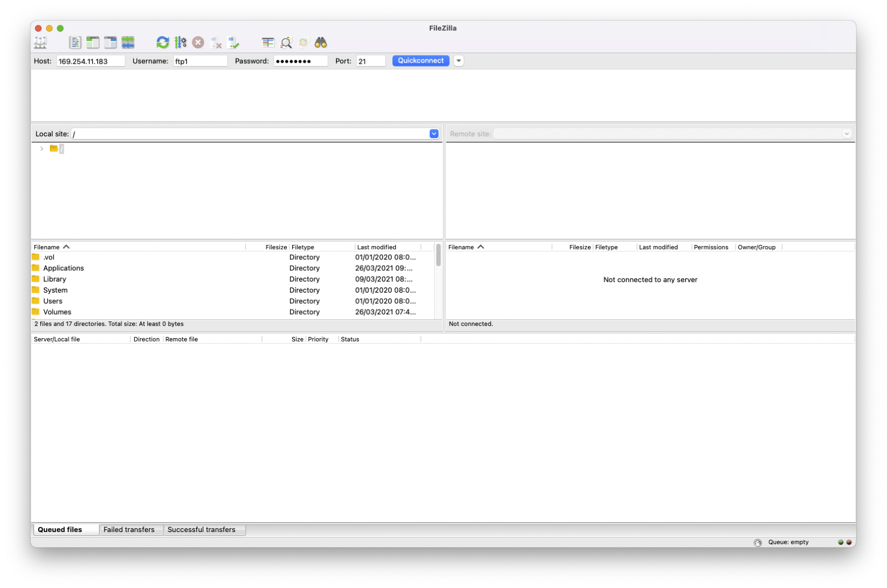The image size is (887, 588).
Task: Click the folder icon beside Library
Action: [36, 279]
